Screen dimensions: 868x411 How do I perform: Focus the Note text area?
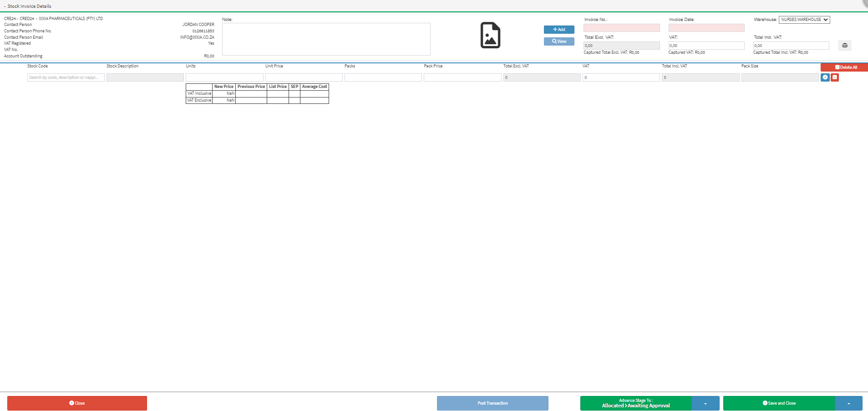coord(326,39)
